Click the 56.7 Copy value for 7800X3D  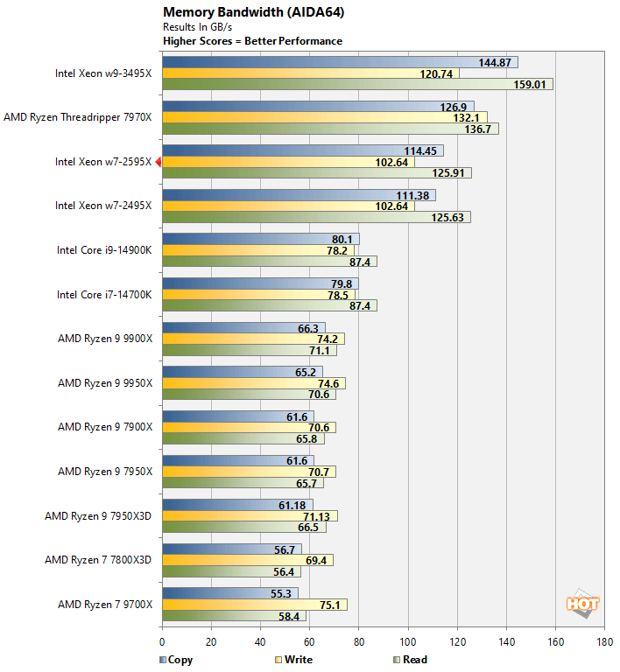285,549
